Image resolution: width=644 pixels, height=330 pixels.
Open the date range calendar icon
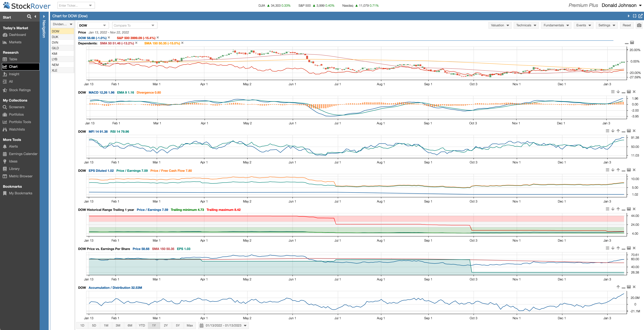tap(202, 325)
